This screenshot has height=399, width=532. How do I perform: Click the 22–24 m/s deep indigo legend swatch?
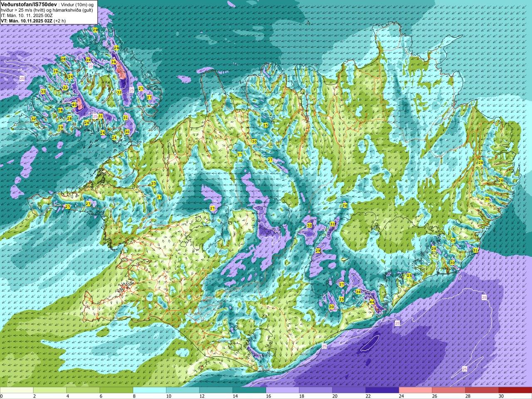[382, 390]
